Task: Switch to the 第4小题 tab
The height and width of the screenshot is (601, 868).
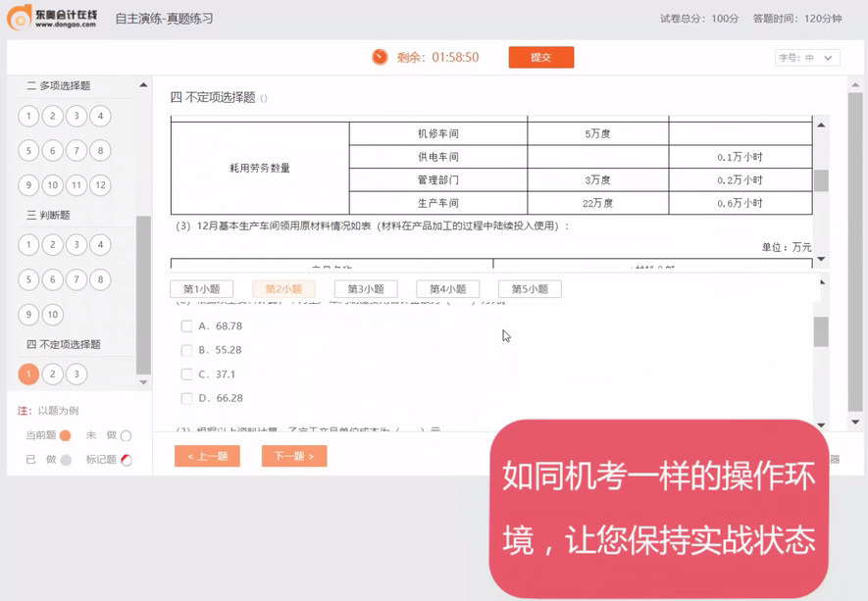Action: click(450, 288)
